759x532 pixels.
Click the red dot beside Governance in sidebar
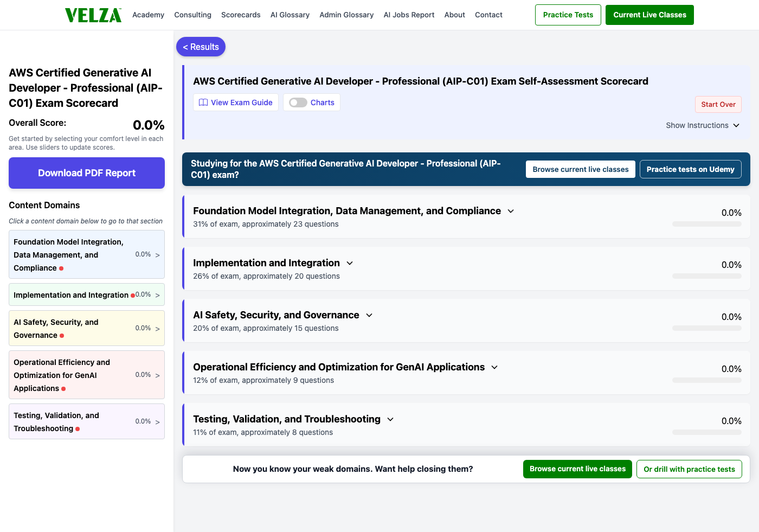click(62, 336)
